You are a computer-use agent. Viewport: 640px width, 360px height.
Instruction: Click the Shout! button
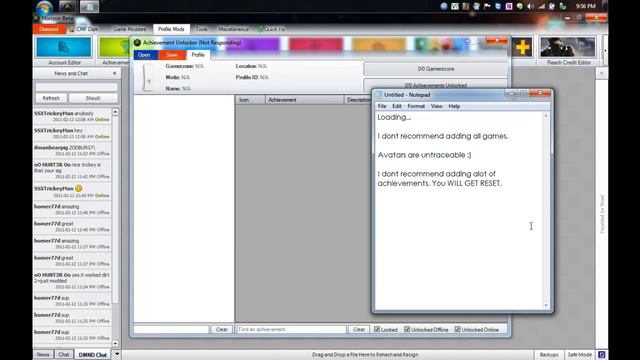93,98
